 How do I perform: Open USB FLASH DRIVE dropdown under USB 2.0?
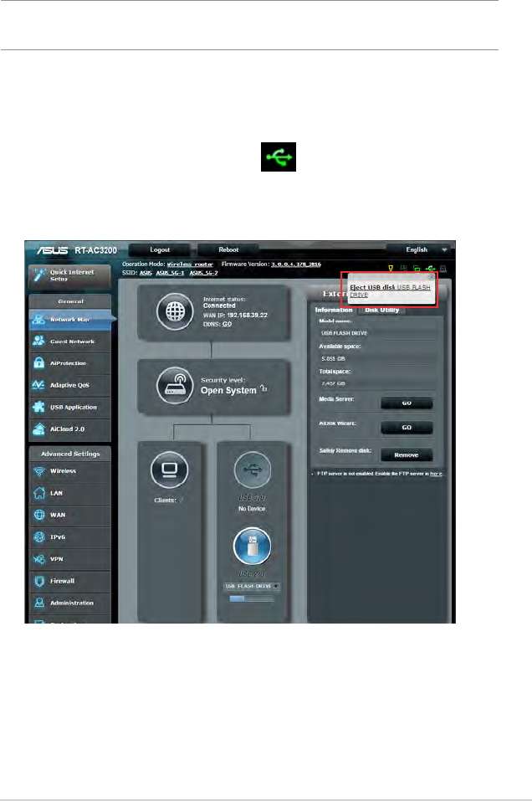click(x=253, y=587)
